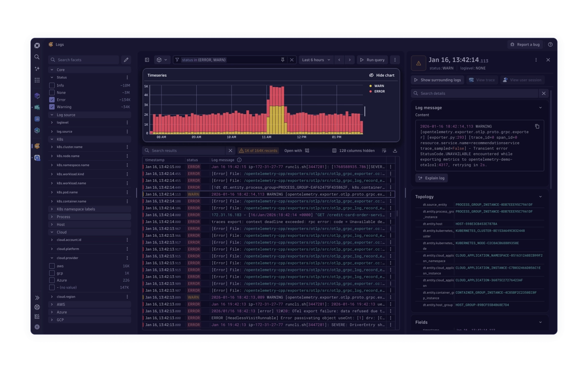Click the pencil edit facets icon
Image resolution: width=588 pixels, height=373 pixels.
[x=126, y=60]
